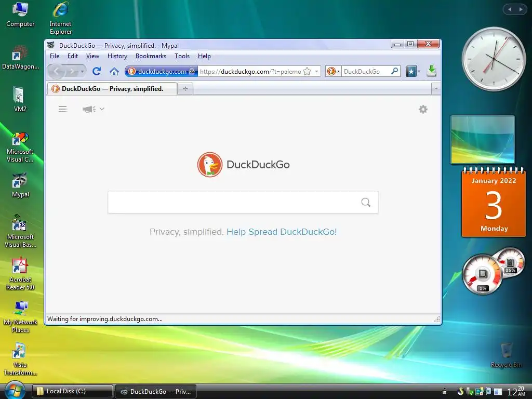
Task: Click the DuckDuckGo taskbar button
Action: 156,391
